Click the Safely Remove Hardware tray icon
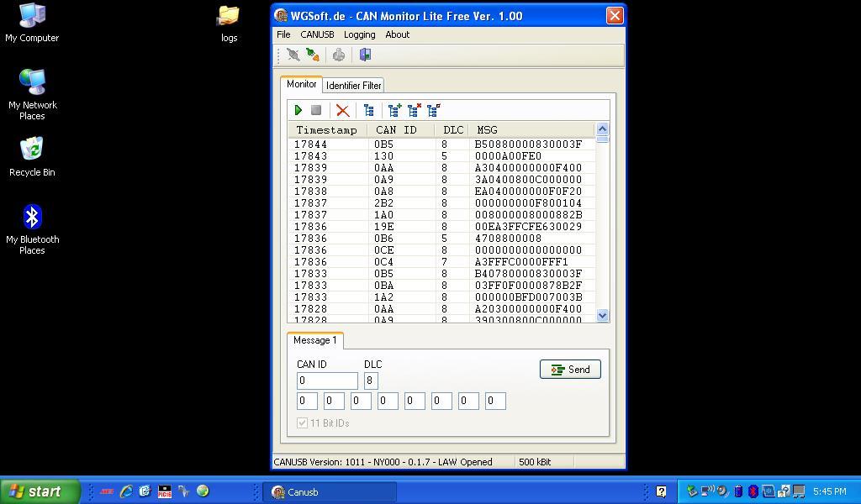Screen dimensions: 861x504 point(692,491)
